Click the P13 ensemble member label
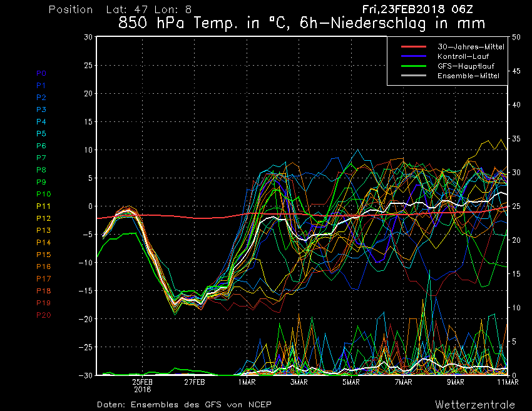532x411 pixels. pos(43,230)
